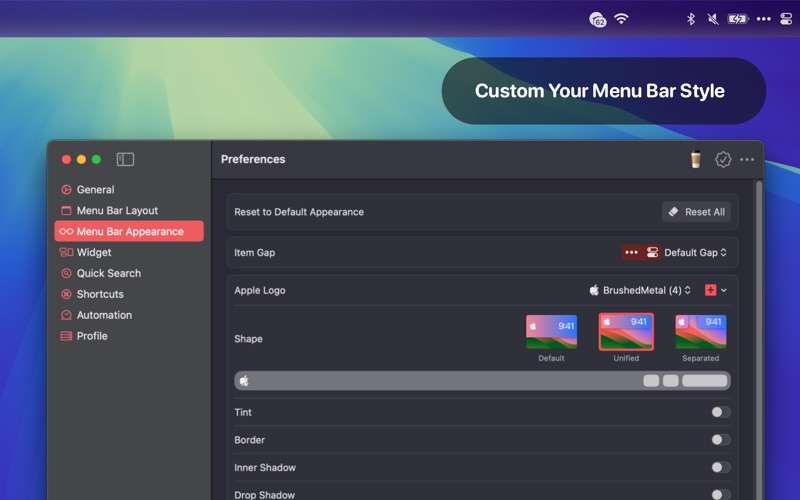Select Menu Bar Appearance in sidebar
This screenshot has height=500, width=800.
pos(129,231)
